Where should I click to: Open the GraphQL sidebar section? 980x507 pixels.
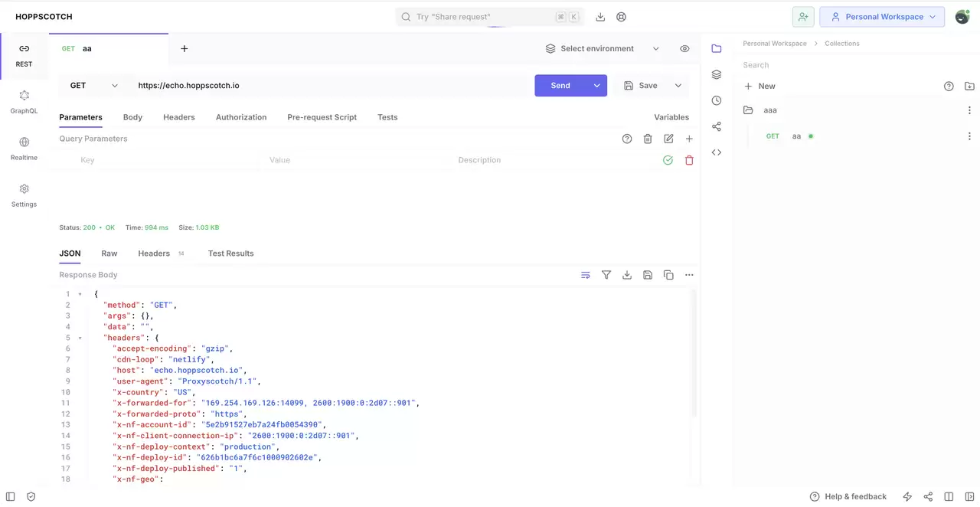coord(24,102)
